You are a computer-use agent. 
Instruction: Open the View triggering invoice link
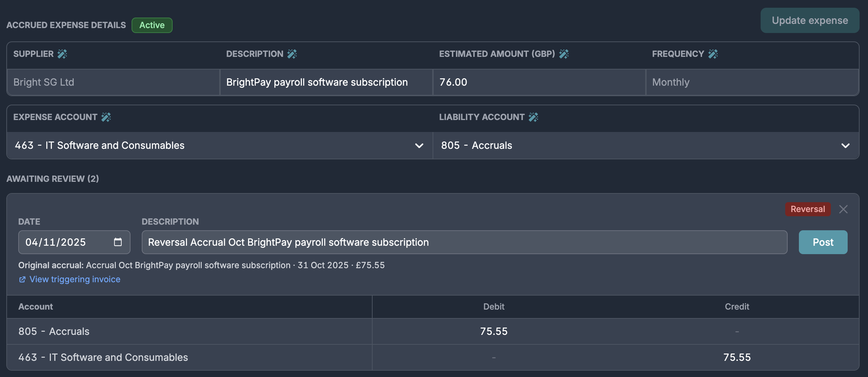pyautogui.click(x=75, y=279)
